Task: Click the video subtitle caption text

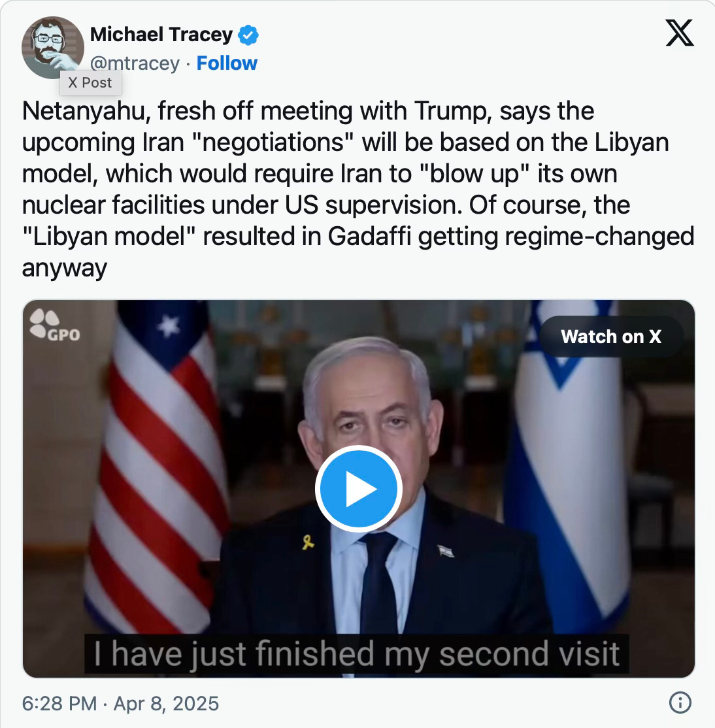Action: tap(357, 654)
